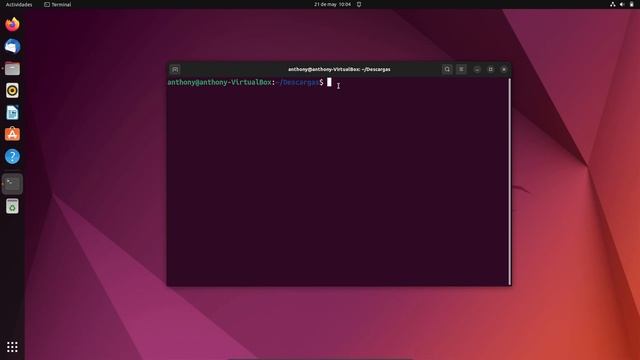Click the terminal scrollbar
Image resolution: width=640 pixels, height=360 pixels.
click(509, 181)
